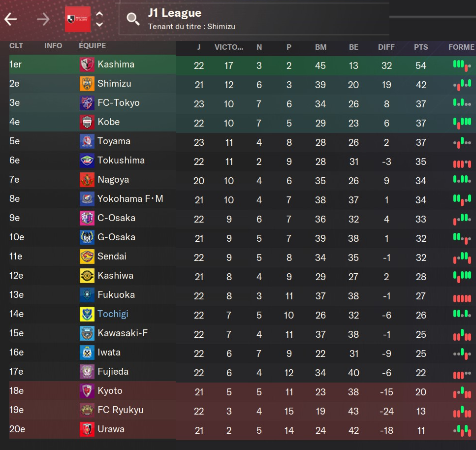Sort table by the DIFF column header
The width and height of the screenshot is (476, 450).
click(x=386, y=47)
